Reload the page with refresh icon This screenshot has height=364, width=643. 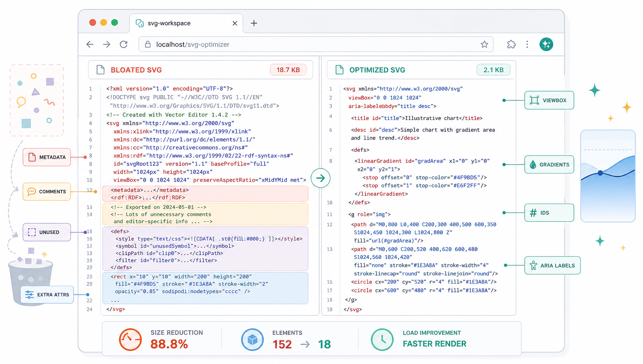[124, 44]
